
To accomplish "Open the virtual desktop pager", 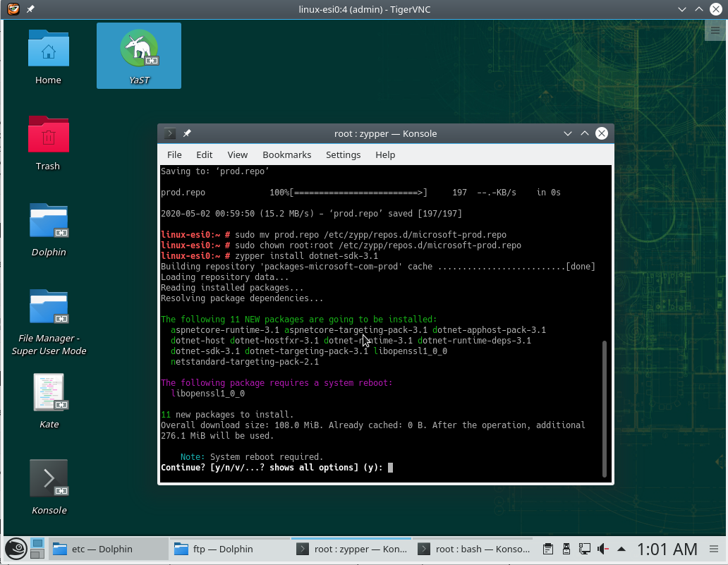I will pyautogui.click(x=37, y=549).
